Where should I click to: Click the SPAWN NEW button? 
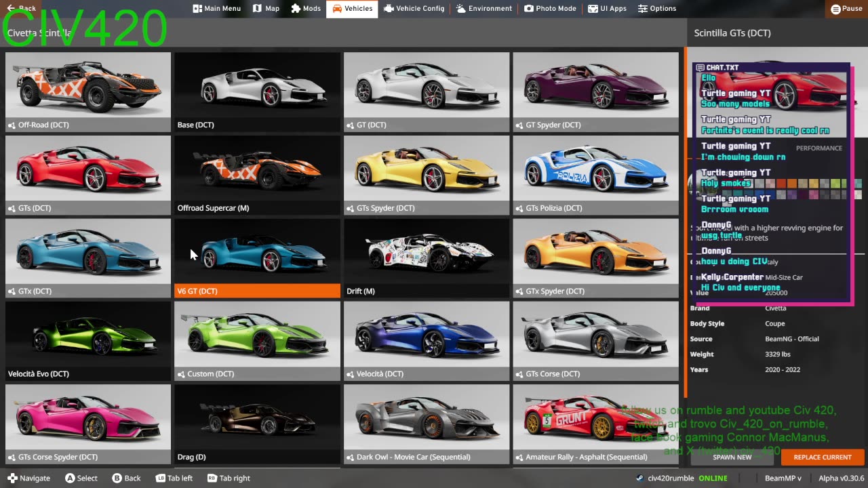(x=732, y=457)
